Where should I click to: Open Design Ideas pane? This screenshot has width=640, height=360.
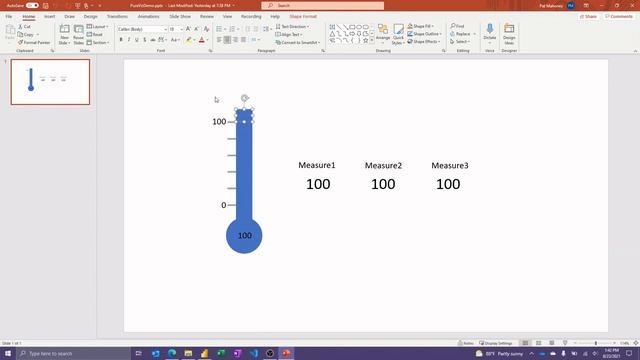509,34
